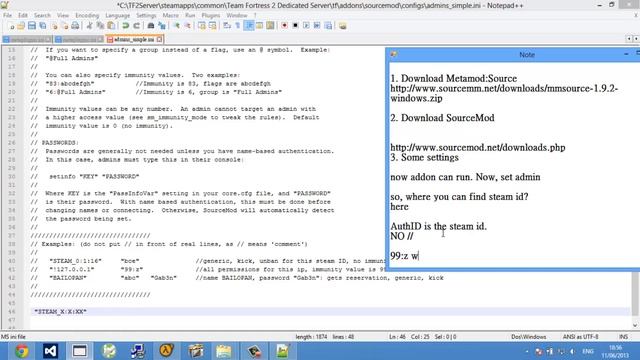Click the Dos\Windows line ending indicator
640x360 pixels.
[529, 337]
